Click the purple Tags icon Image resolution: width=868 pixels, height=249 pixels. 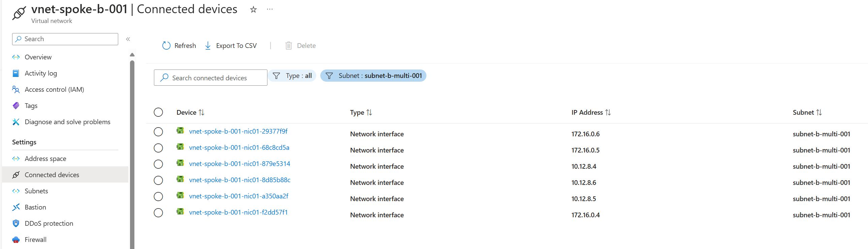tap(16, 106)
